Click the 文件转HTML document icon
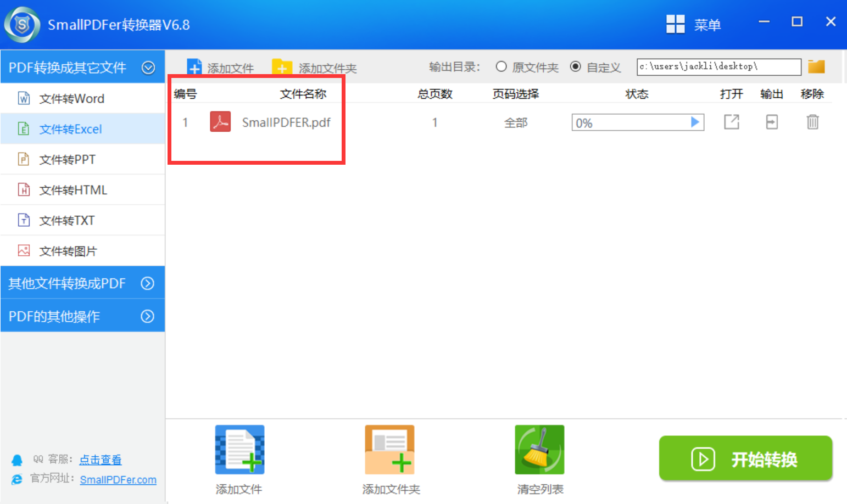The height and width of the screenshot is (504, 847). pos(24,190)
